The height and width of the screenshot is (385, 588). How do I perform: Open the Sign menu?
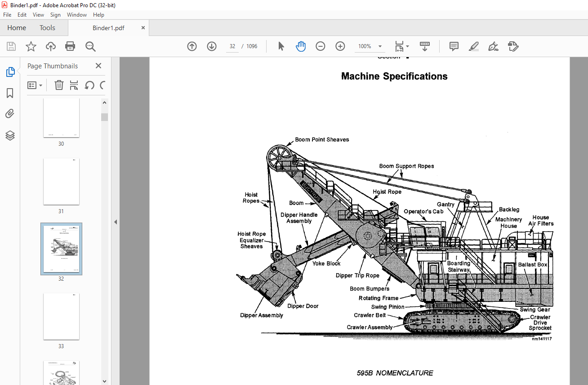tap(55, 15)
